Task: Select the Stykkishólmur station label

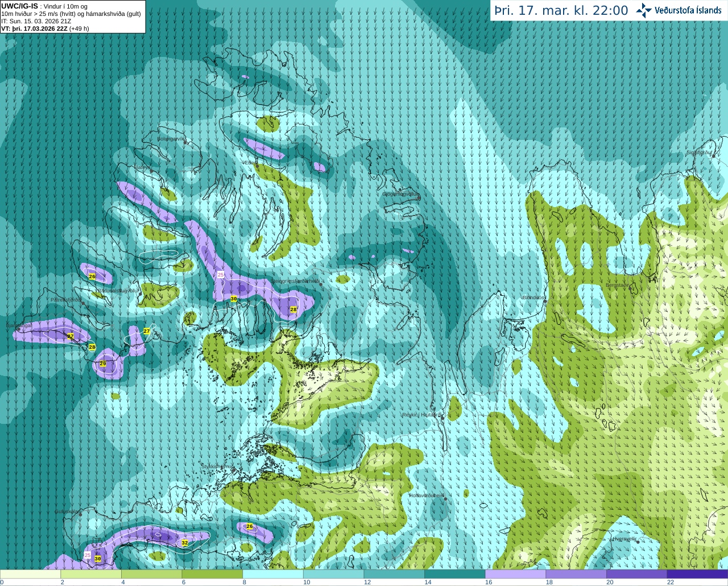Action: pyautogui.click(x=217, y=466)
